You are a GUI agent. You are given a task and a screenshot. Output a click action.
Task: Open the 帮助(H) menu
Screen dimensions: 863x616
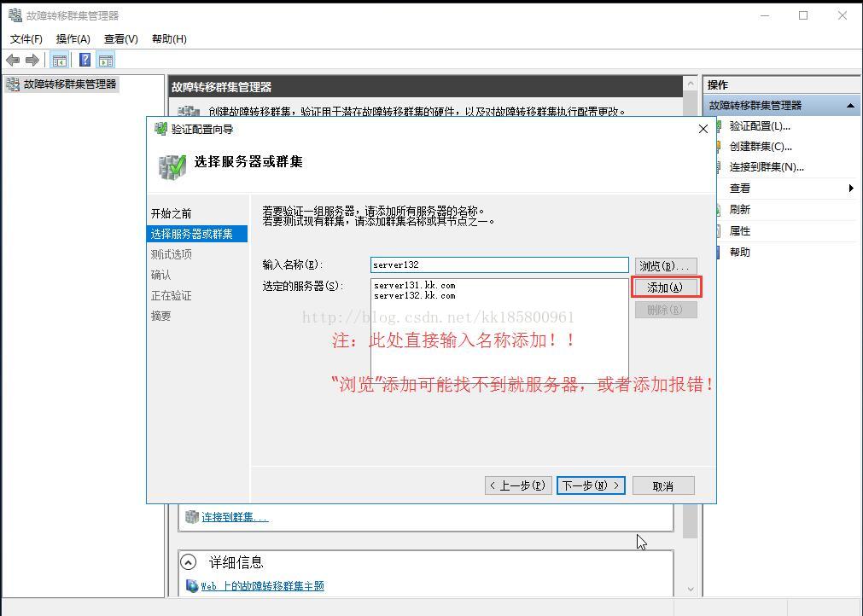169,38
